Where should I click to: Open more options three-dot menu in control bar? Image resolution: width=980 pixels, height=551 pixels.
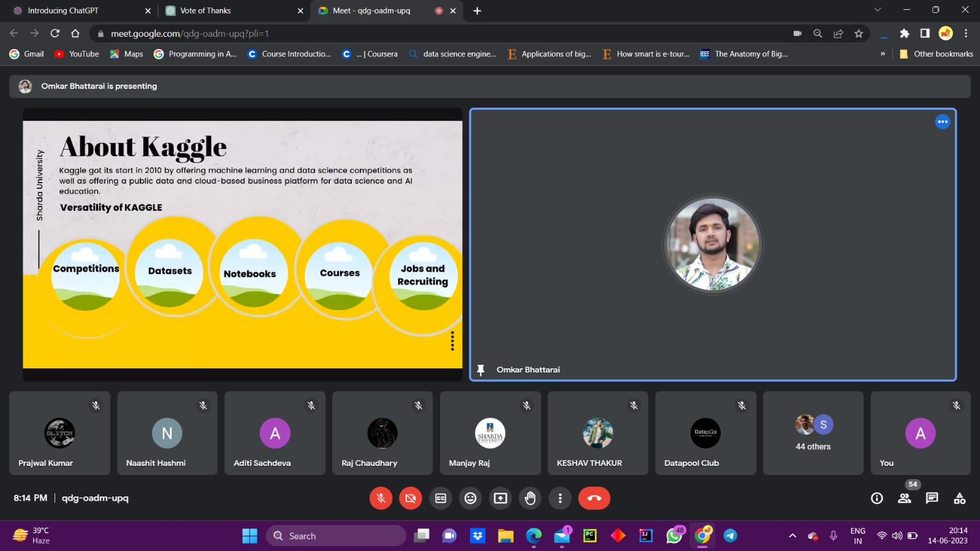560,498
